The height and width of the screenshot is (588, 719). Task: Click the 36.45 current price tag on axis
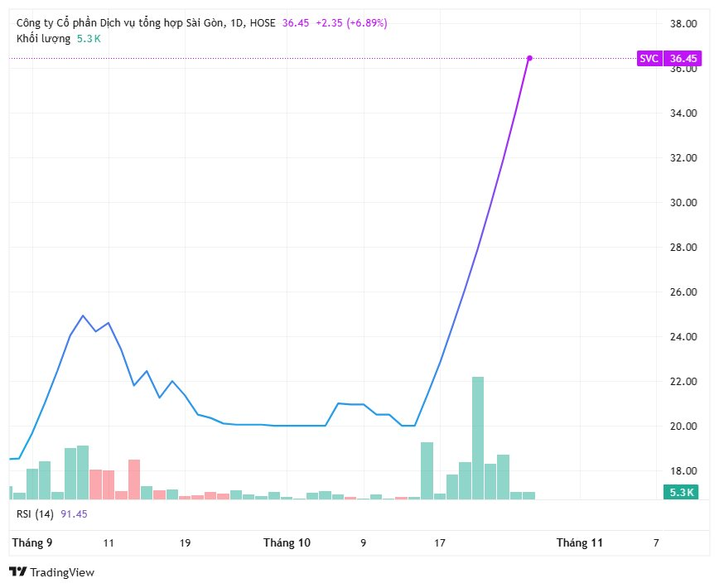point(684,58)
